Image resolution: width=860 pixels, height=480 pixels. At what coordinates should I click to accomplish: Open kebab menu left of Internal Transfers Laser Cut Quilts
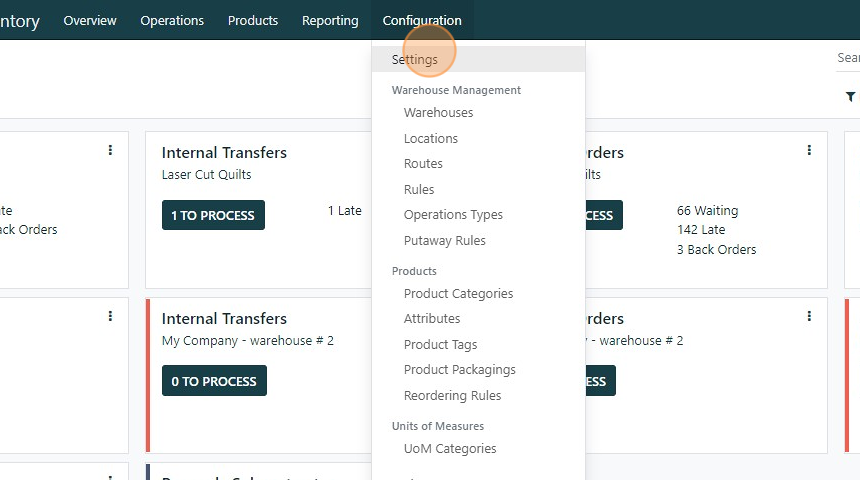[x=110, y=150]
